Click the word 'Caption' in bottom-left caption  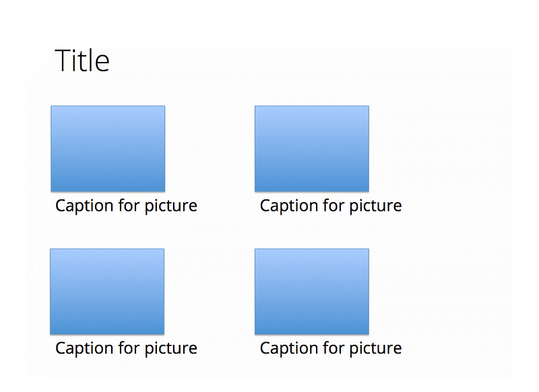tap(84, 349)
